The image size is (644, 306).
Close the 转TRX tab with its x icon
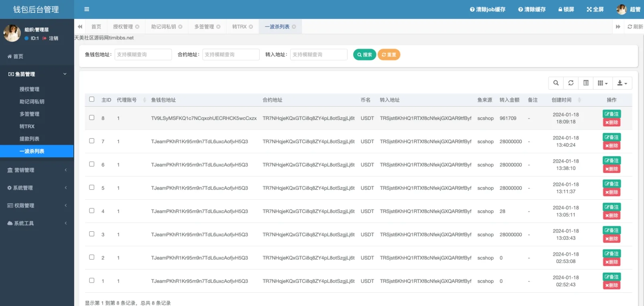click(x=251, y=27)
